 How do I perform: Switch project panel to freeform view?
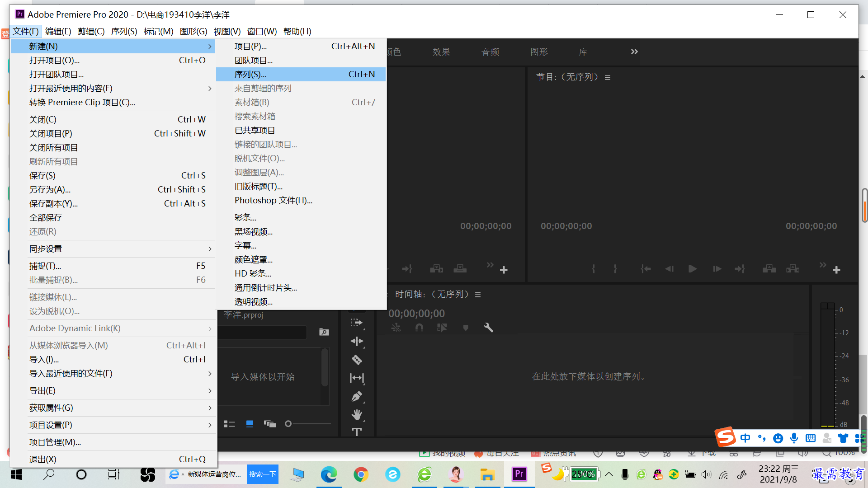270,424
